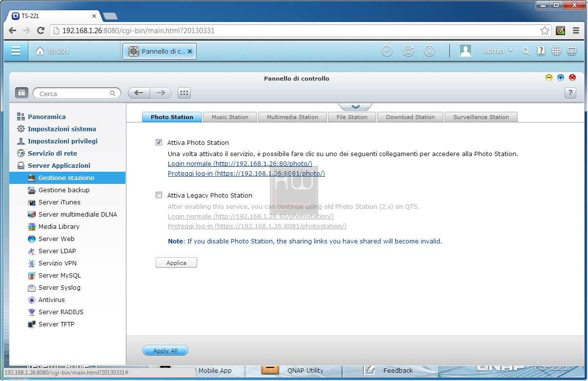Open the Chrome menu button

click(576, 30)
